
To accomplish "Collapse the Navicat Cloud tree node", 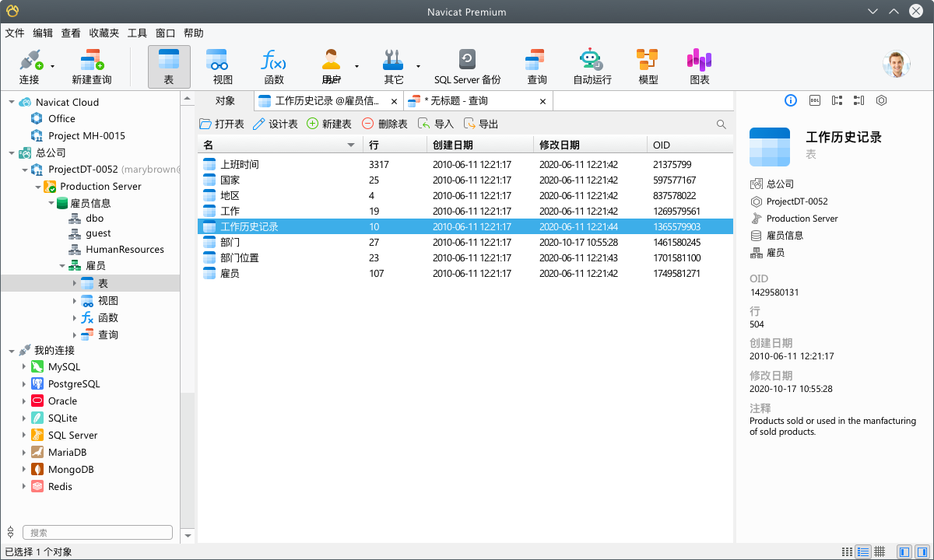I will tap(11, 102).
